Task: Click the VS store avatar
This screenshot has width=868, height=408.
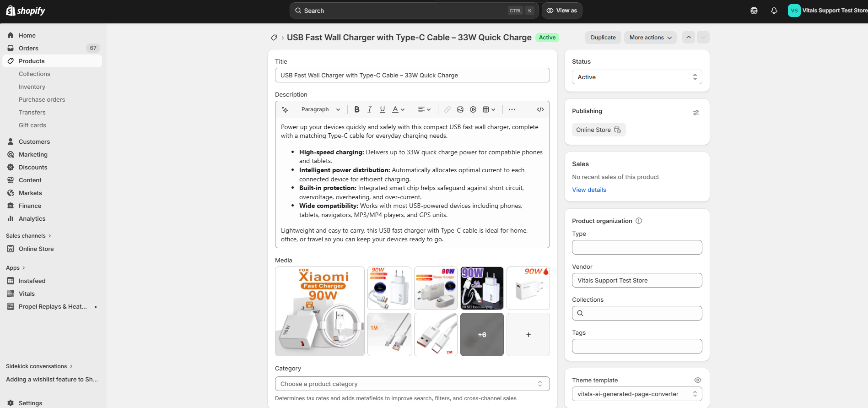Action: pos(794,11)
